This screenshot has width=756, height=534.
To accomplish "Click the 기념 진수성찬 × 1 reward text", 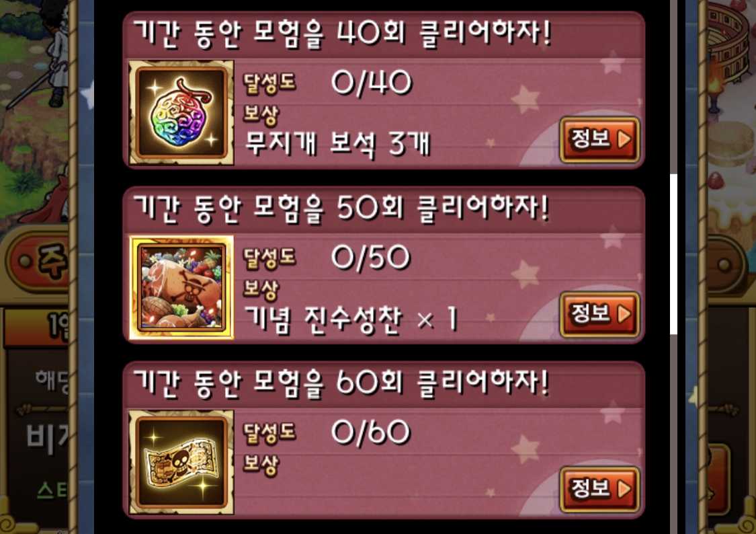I will (x=351, y=319).
